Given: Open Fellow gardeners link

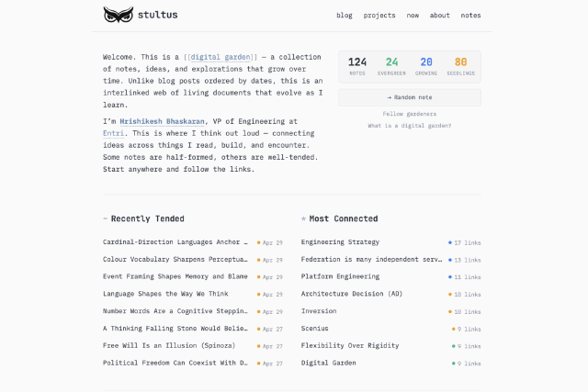Looking at the screenshot, I should [410, 114].
